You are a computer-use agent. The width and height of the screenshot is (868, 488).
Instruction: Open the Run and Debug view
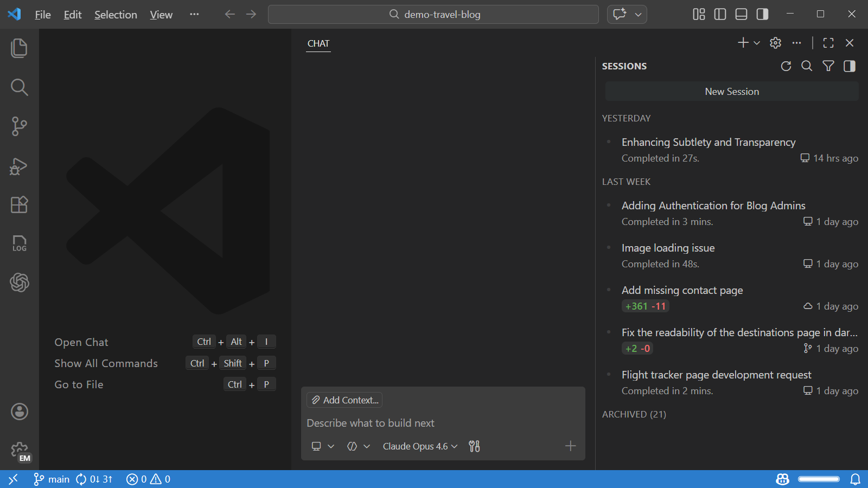pos(19,166)
